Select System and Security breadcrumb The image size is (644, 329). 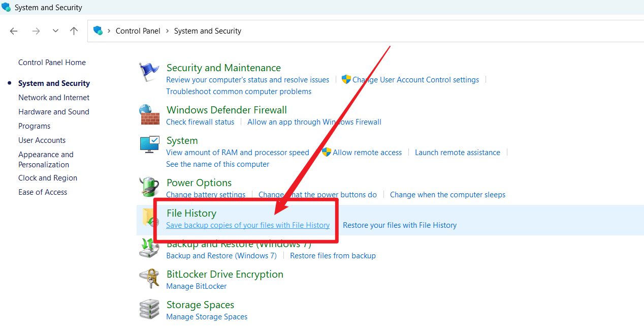coord(208,31)
